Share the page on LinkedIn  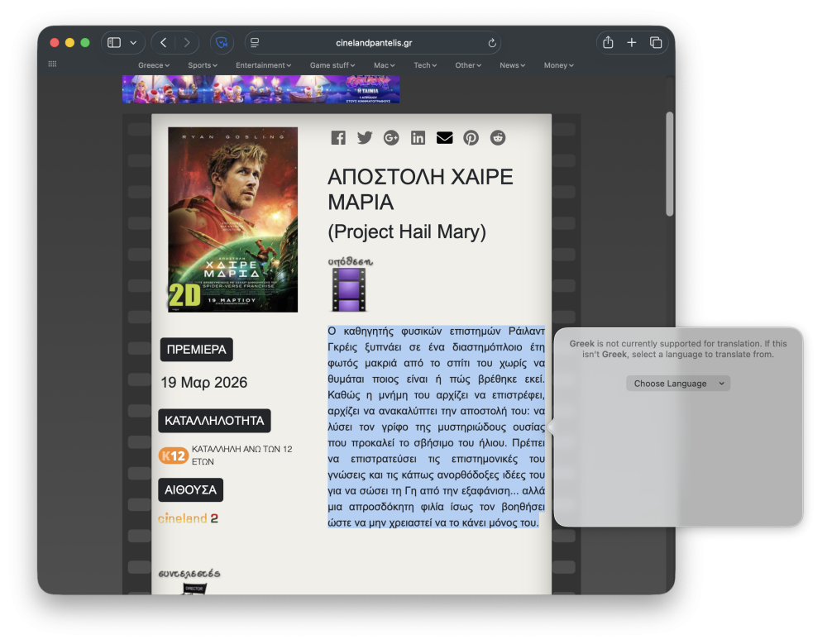tap(418, 138)
